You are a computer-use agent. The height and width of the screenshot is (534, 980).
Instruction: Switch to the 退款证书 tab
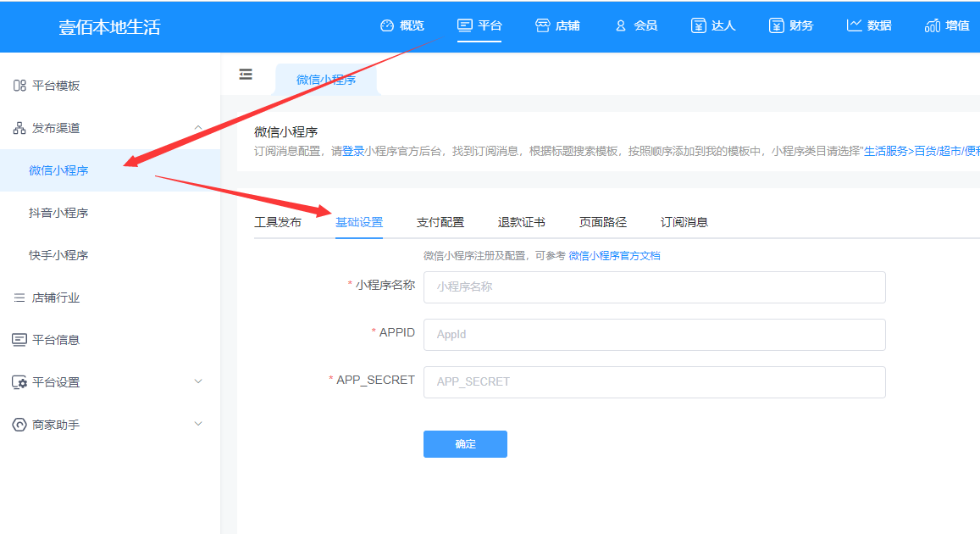(x=521, y=222)
